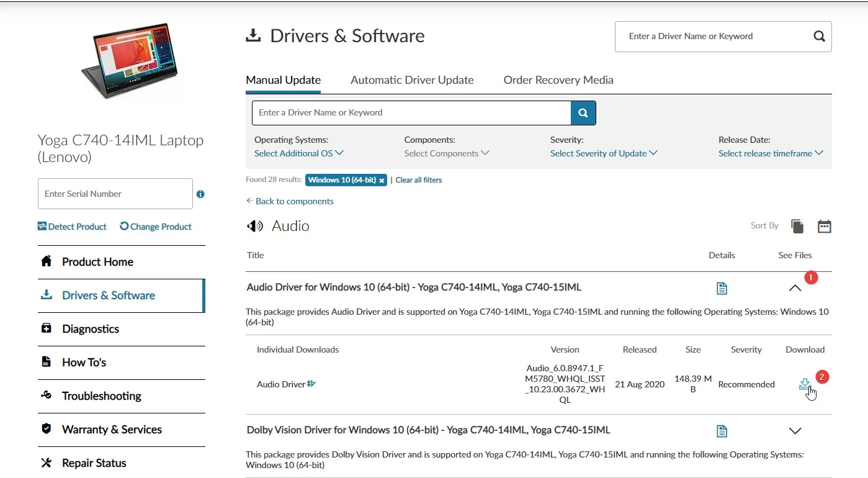The height and width of the screenshot is (478, 868).
Task: Open Select Components dropdown
Action: [x=446, y=153]
